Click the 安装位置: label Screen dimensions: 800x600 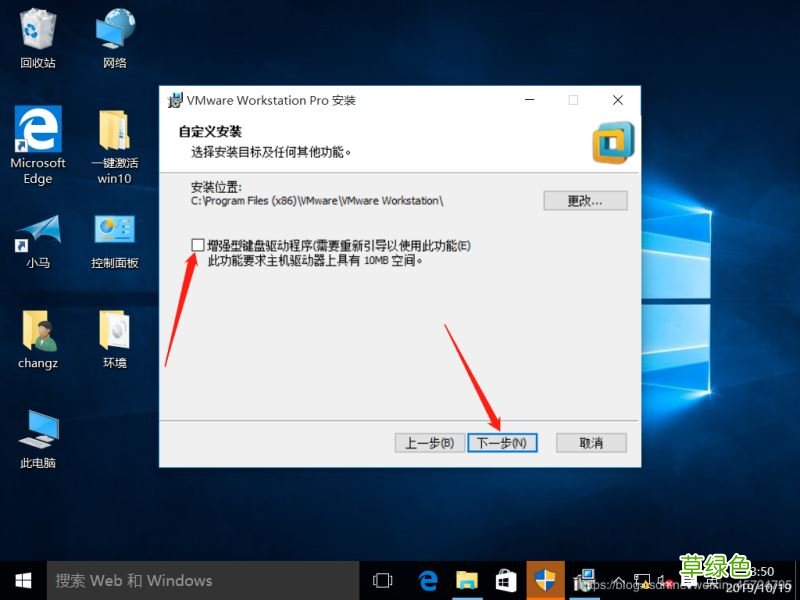(216, 187)
